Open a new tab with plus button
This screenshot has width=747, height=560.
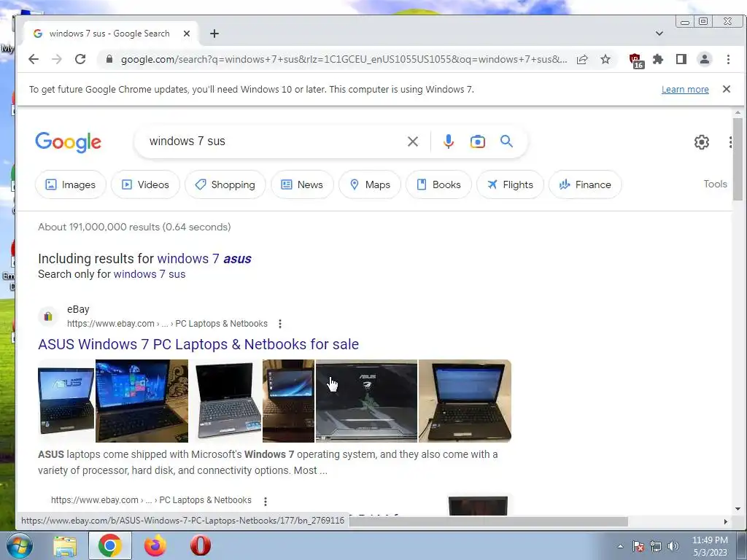click(x=214, y=34)
